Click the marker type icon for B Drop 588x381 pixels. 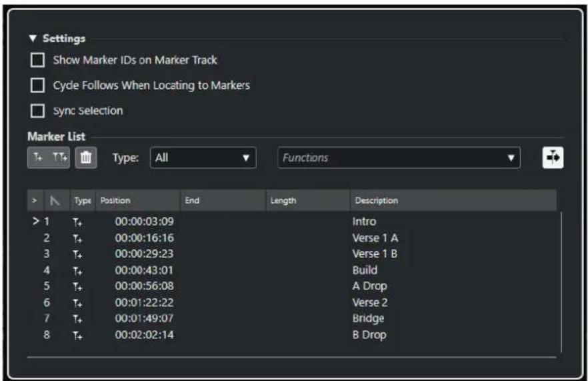click(x=77, y=335)
